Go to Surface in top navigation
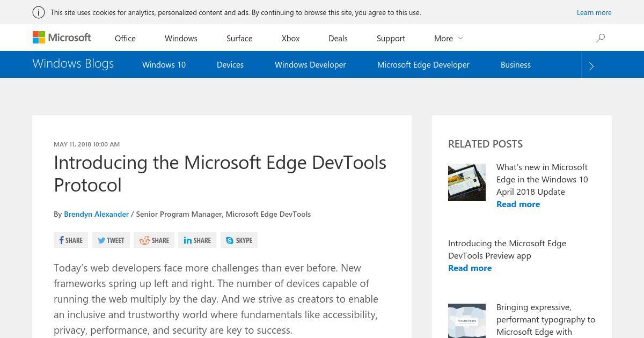Screen dimensions: 644x338 pos(239,38)
